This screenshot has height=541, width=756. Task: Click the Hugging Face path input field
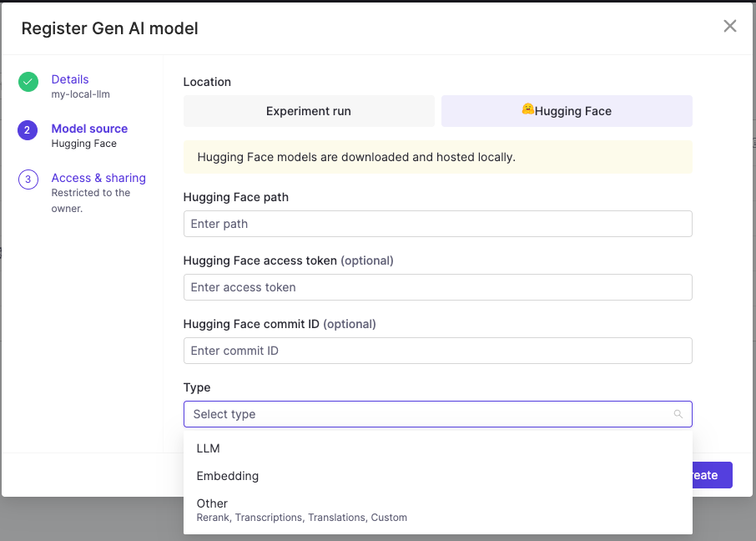437,224
